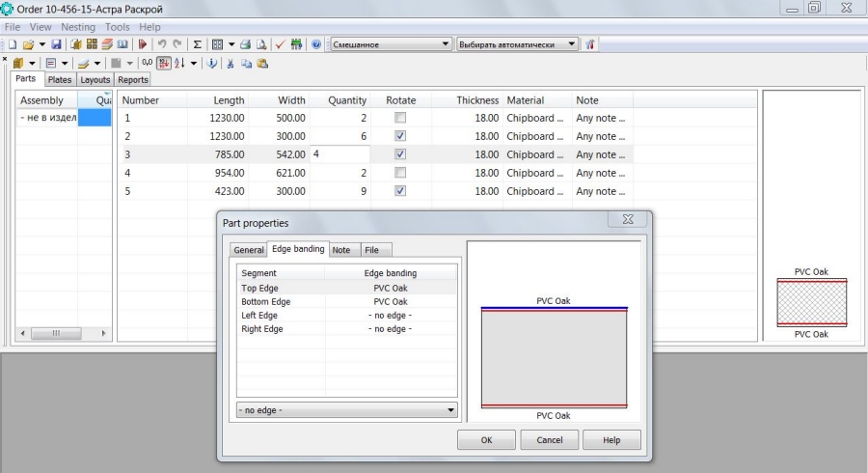This screenshot has width=868, height=473.
Task: Click the tools settings icon after the automatic combo
Action: [590, 44]
